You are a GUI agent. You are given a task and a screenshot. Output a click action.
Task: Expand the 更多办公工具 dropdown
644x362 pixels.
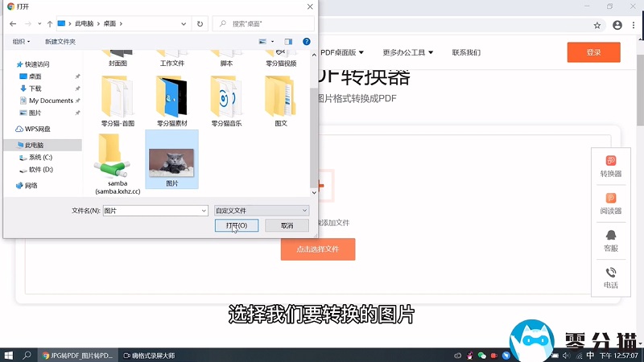click(408, 52)
